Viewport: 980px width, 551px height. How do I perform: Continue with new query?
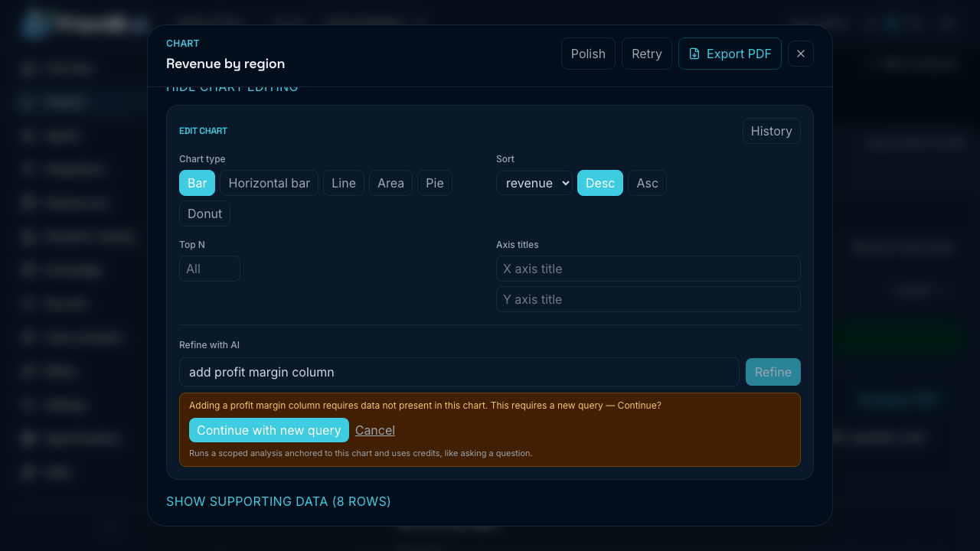pos(269,430)
